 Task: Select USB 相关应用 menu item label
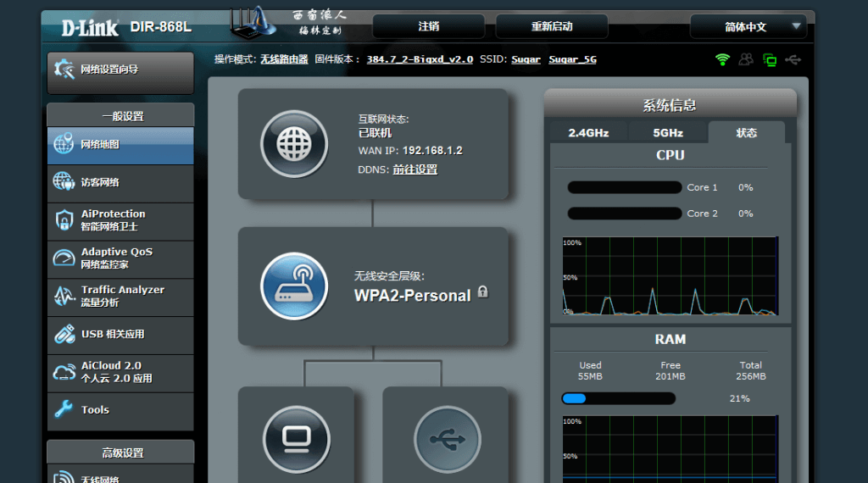(113, 334)
